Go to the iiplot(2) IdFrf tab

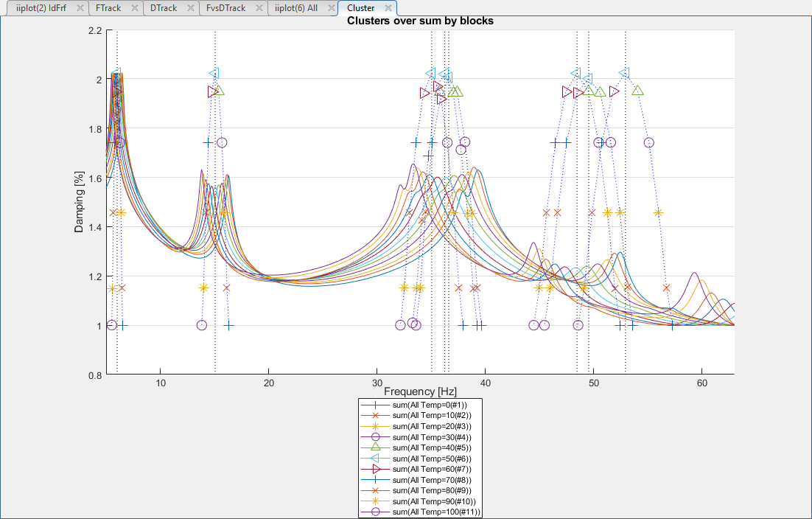tap(41, 7)
